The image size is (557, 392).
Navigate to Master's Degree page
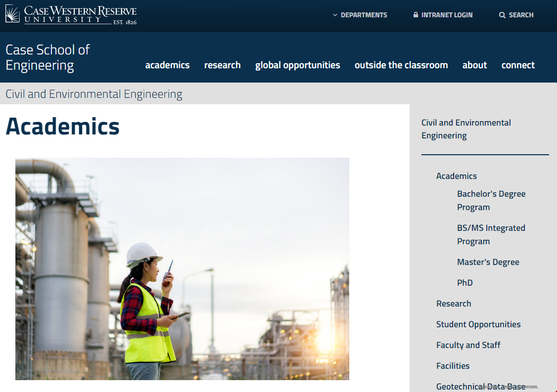(488, 262)
